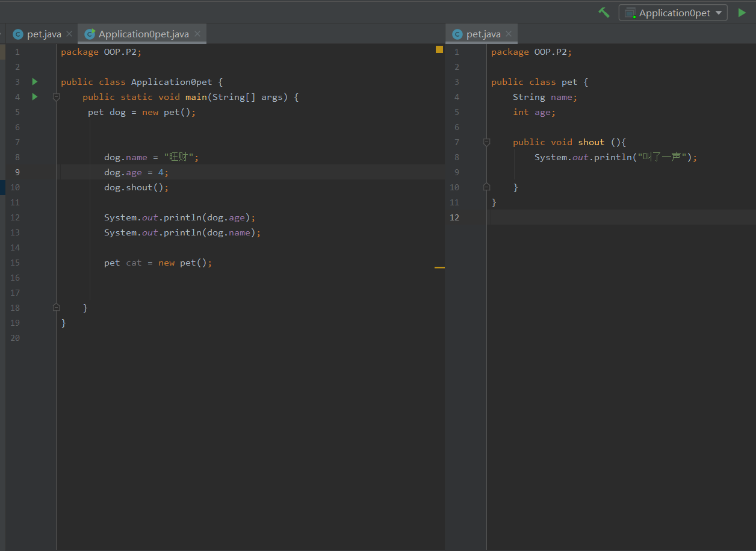Run the app with the green play button in toolbar
Viewport: 756px width, 551px height.
click(x=742, y=13)
